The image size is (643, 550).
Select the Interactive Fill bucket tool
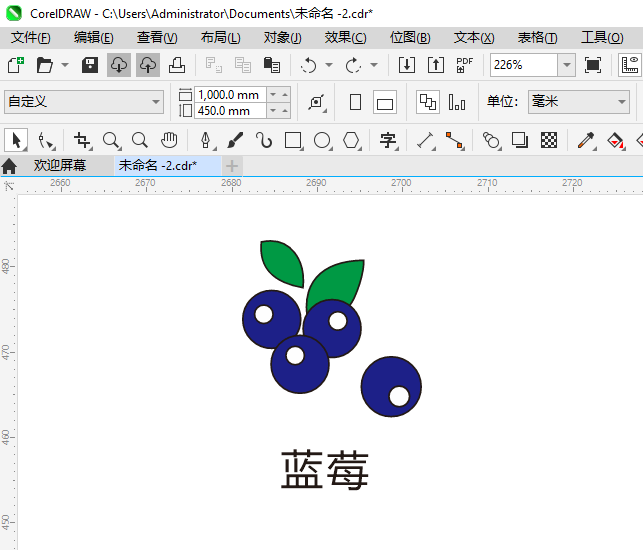pyautogui.click(x=616, y=141)
